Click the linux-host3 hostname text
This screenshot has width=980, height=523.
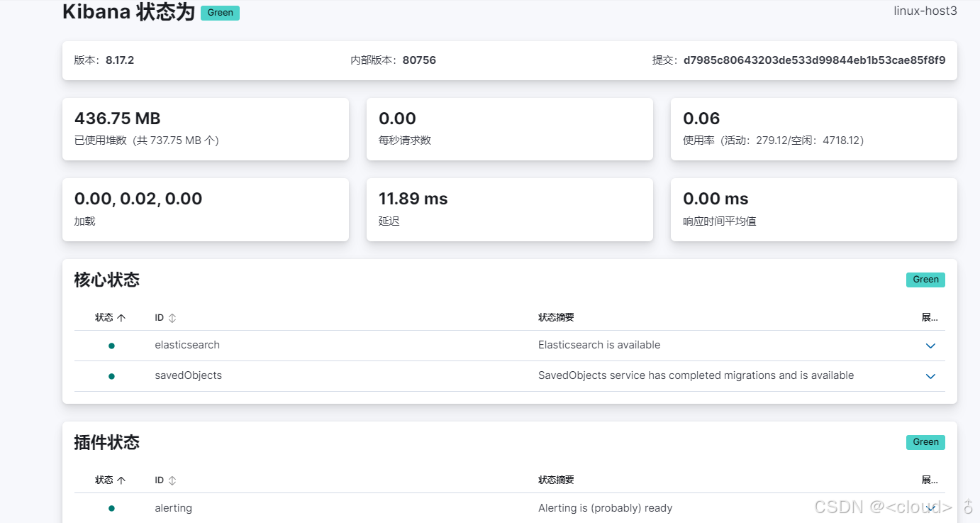925,11
